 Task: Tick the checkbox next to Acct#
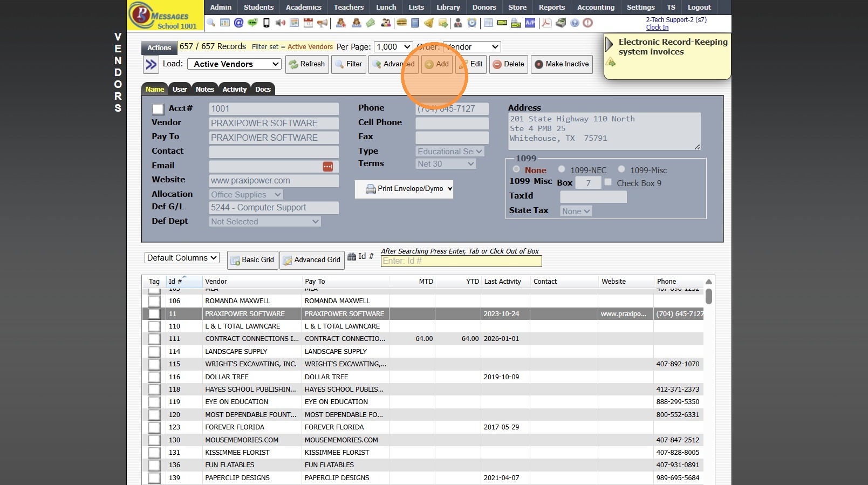[x=158, y=110]
